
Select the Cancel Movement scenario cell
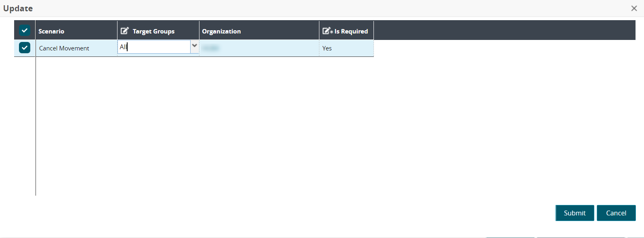point(64,48)
